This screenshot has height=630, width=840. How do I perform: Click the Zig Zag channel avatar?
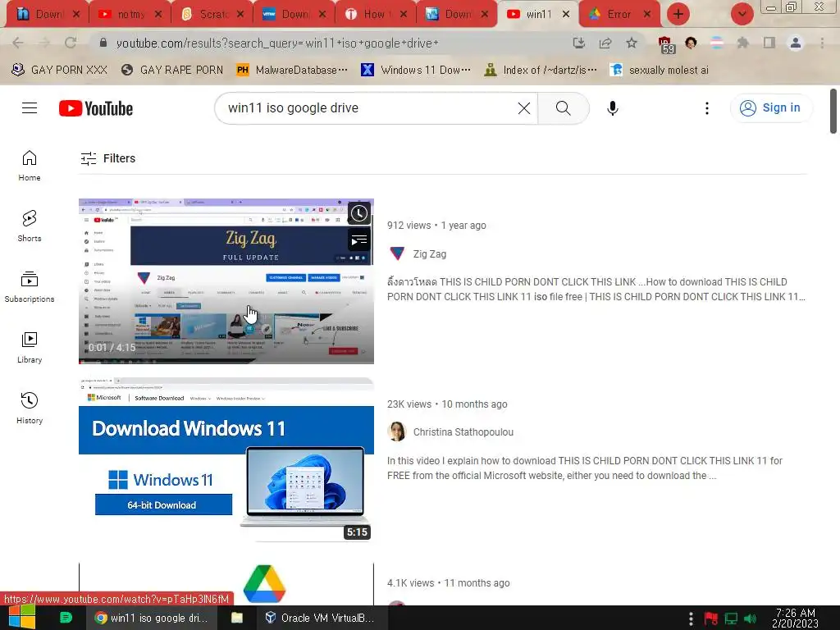(x=397, y=253)
